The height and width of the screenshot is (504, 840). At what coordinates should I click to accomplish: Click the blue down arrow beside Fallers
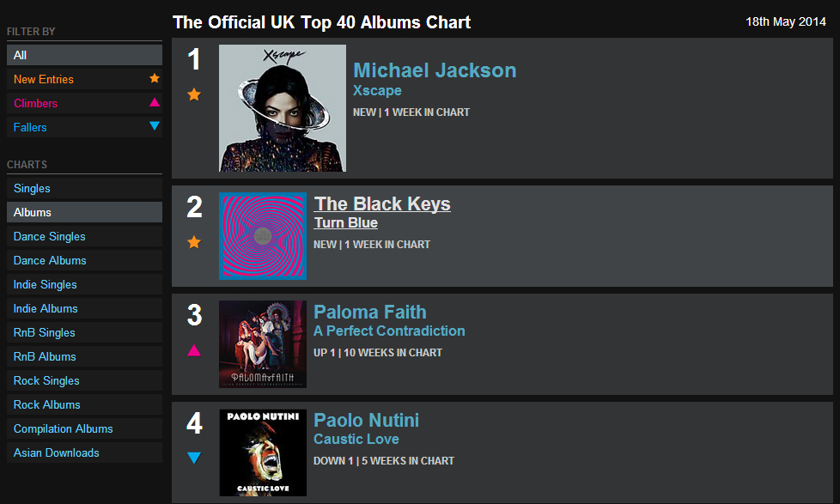tap(155, 126)
